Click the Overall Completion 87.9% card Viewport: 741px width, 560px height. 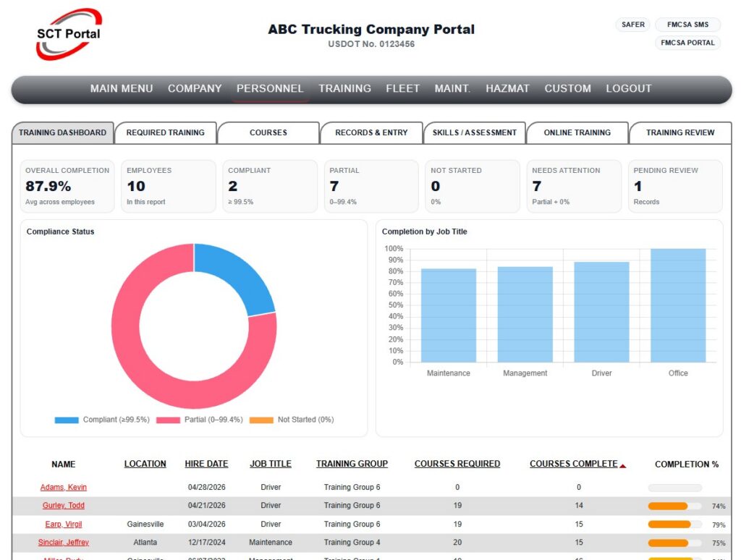click(67, 186)
